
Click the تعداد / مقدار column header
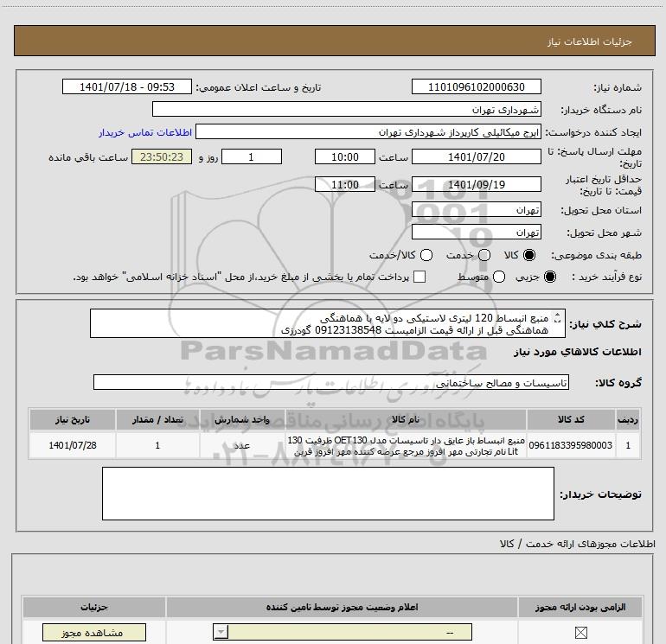click(x=157, y=419)
